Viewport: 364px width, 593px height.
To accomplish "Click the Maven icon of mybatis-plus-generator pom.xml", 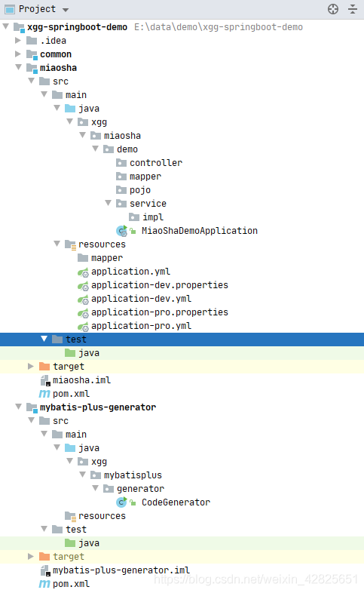I will click(44, 584).
